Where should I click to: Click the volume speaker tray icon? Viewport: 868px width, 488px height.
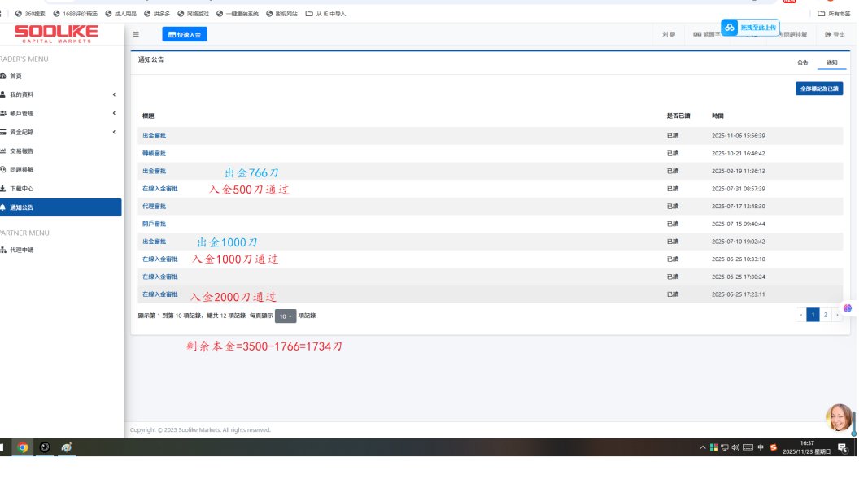coord(735,447)
